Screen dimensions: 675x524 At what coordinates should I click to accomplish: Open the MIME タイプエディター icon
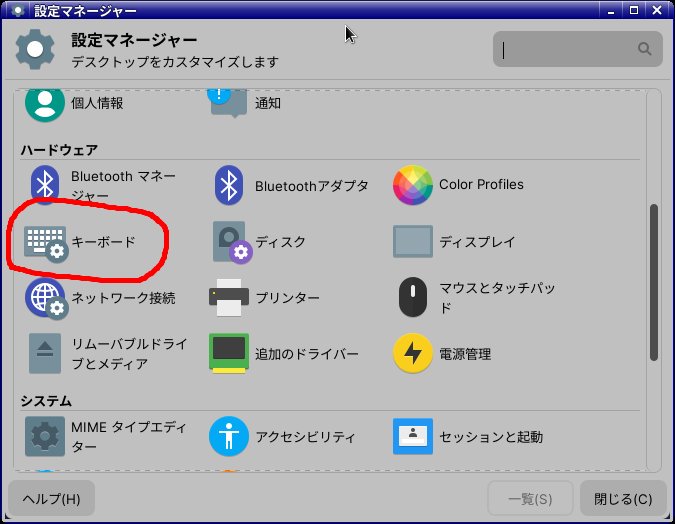(45, 436)
